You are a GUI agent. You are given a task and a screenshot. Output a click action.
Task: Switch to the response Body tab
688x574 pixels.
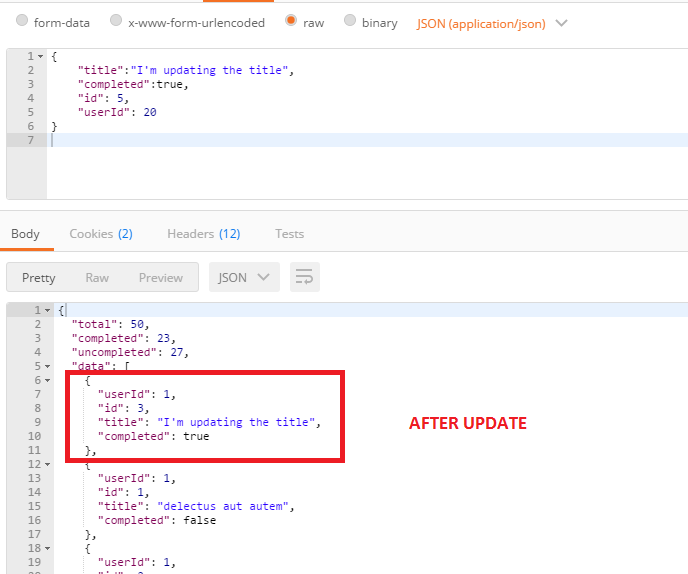pyautogui.click(x=25, y=234)
